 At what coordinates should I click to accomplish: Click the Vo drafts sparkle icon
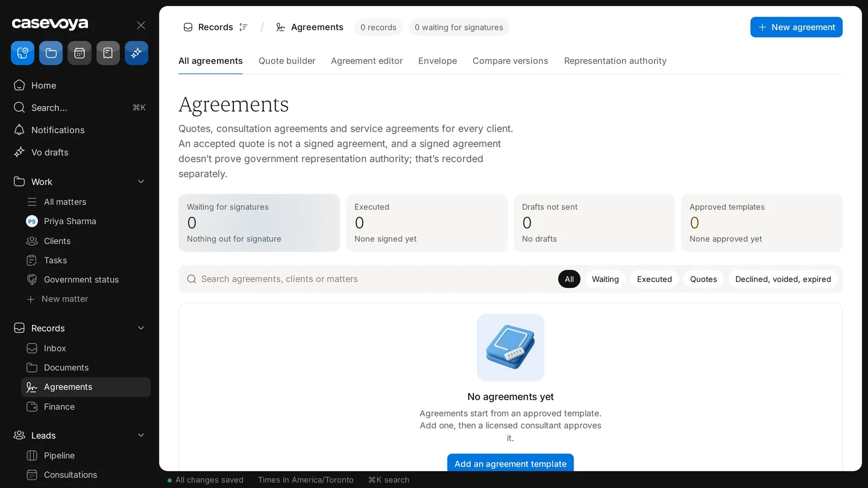pyautogui.click(x=20, y=152)
